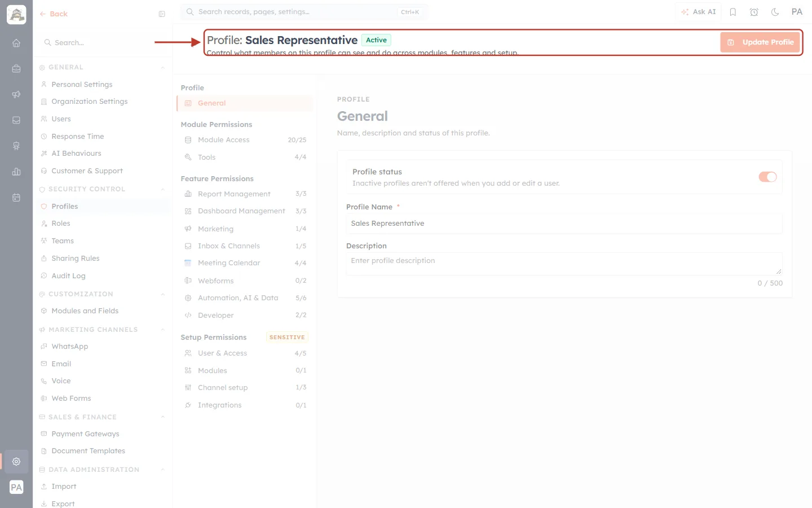The width and height of the screenshot is (812, 508).
Task: Click the bar chart reports icon in rail
Action: [16, 172]
